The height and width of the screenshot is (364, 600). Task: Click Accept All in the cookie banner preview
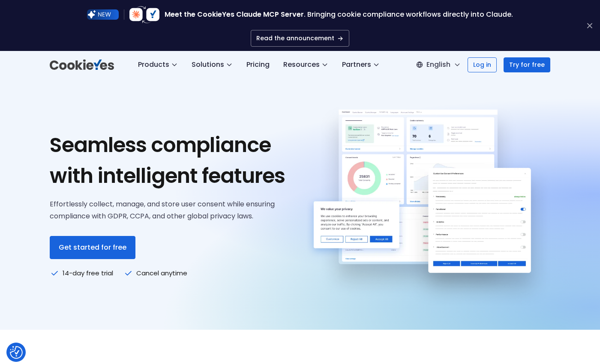(381, 239)
